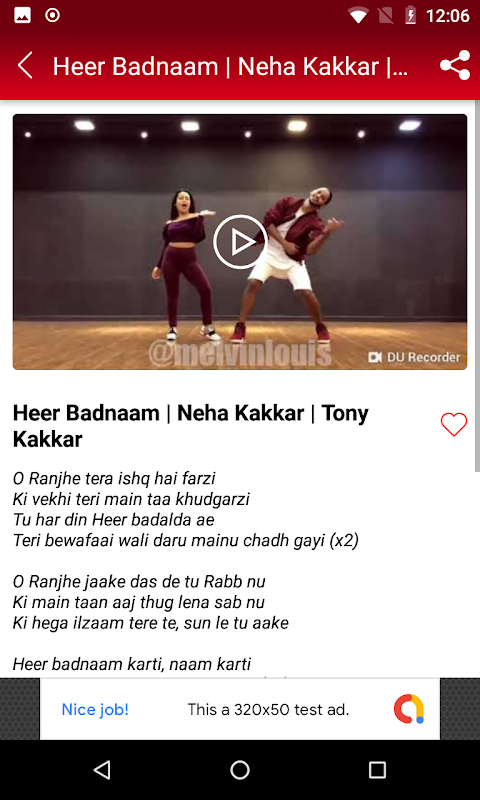Open the share icon in header
Screen dimensions: 480x800
454,66
